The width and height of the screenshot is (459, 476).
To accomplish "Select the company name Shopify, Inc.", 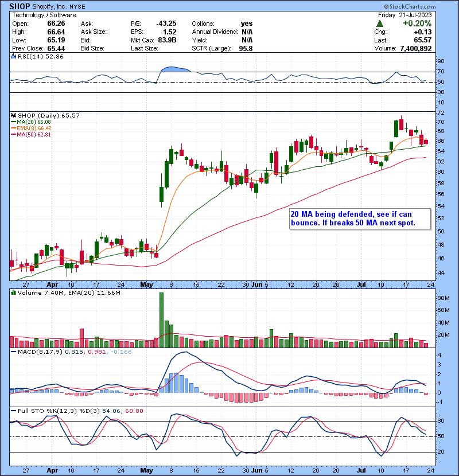I will tap(49, 6).
